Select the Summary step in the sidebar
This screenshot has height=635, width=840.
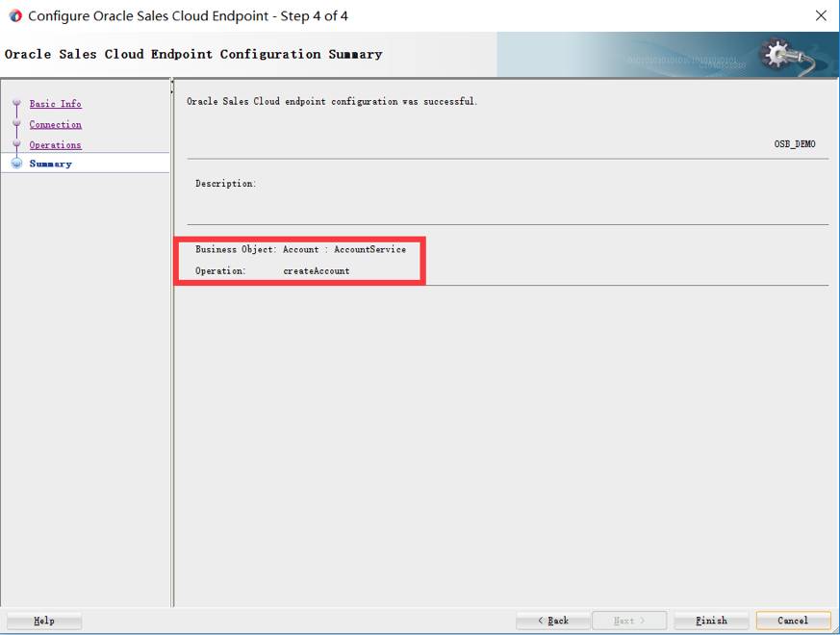coord(50,164)
